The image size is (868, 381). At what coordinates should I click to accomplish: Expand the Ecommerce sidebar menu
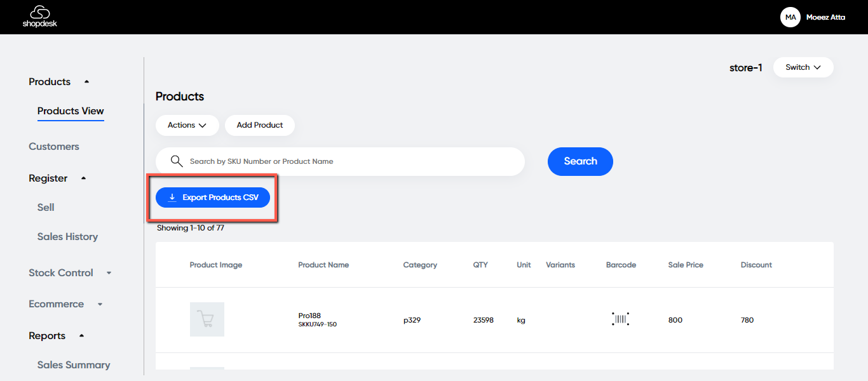(x=100, y=304)
